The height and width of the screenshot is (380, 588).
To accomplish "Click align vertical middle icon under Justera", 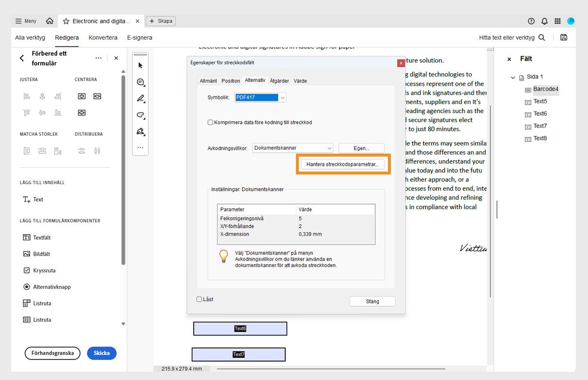I will coord(43,112).
